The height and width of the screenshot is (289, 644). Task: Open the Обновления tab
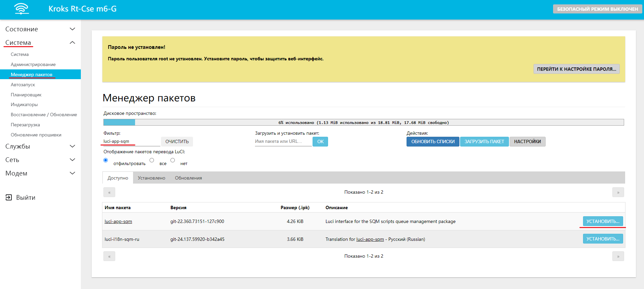point(188,178)
